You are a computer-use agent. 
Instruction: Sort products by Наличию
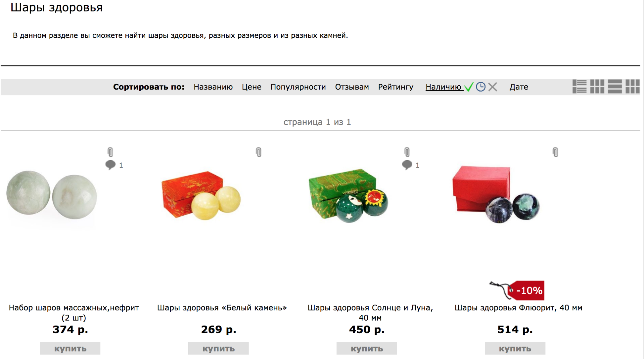click(443, 87)
